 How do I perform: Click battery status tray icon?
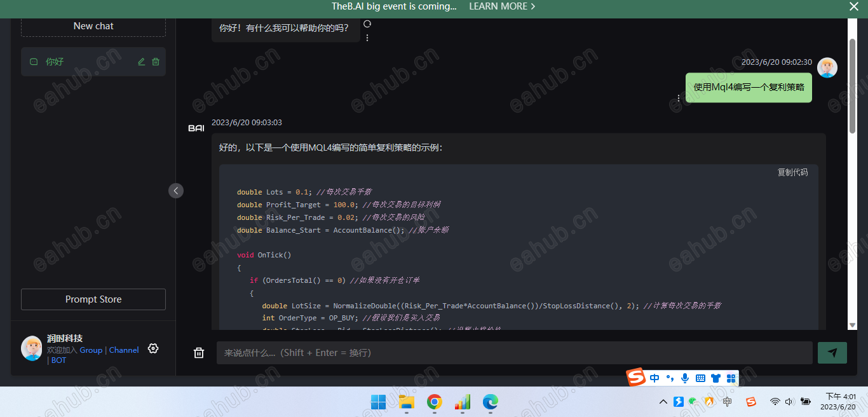point(806,402)
